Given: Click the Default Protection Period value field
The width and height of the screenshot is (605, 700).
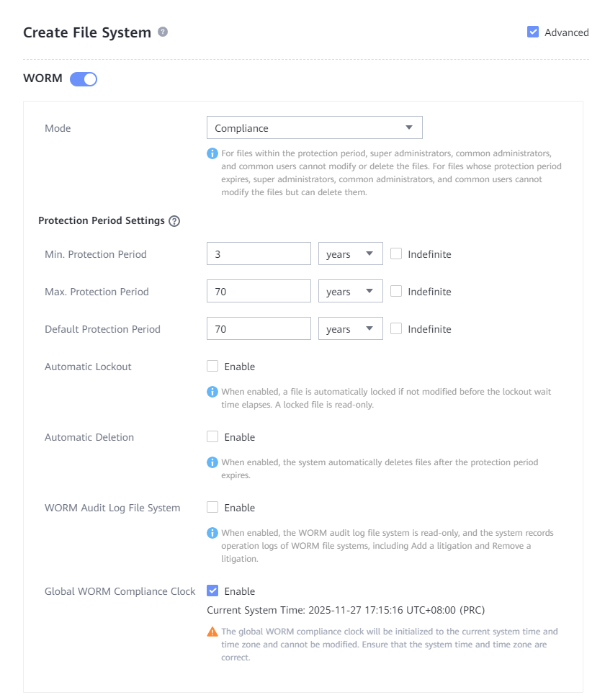Looking at the screenshot, I should click(259, 328).
